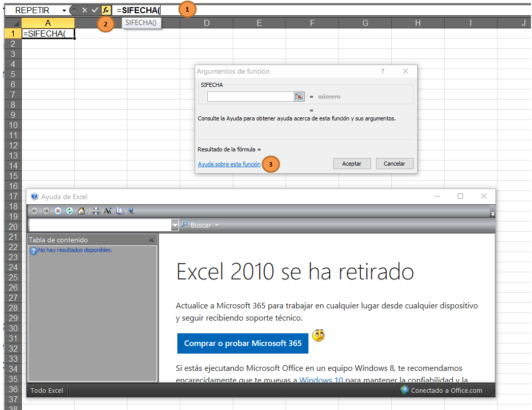This screenshot has height=410, width=532.
Task: Click the worried emoji icon
Action: 318,335
